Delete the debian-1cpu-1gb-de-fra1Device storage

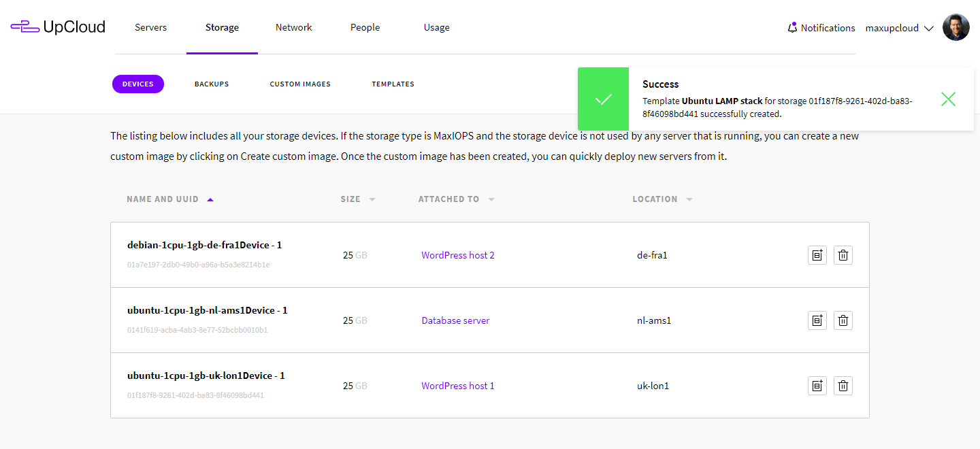(x=843, y=255)
